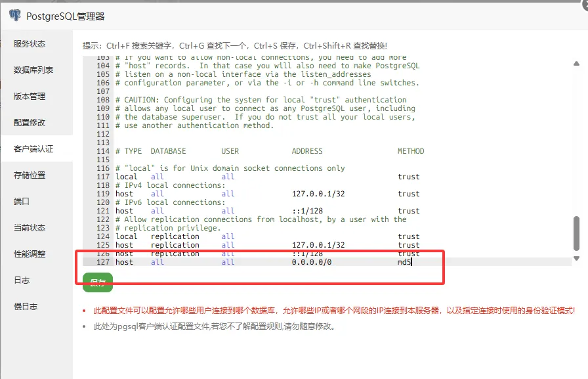Click 127.0.0.1/32 on line 125
The image size is (588, 379).
click(318, 245)
